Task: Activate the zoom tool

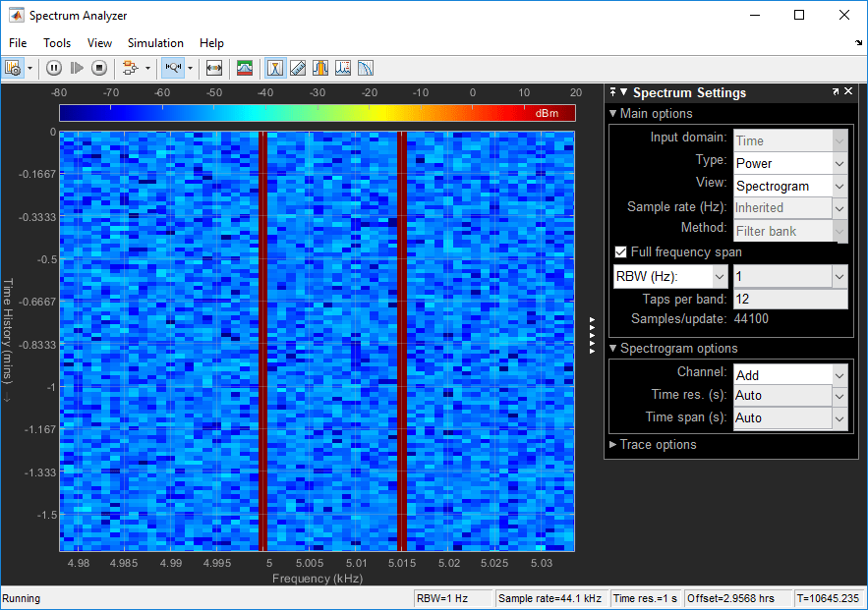Action: (x=173, y=68)
